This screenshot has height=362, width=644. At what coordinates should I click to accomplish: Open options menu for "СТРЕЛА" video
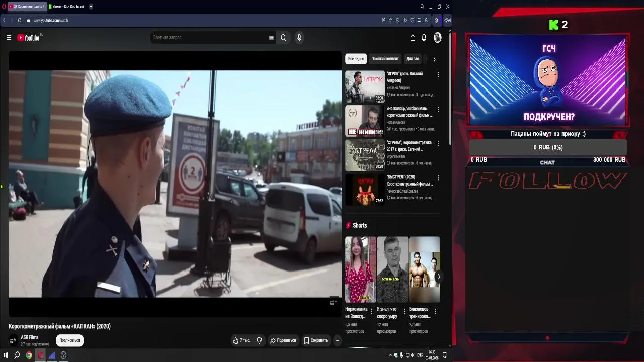point(438,143)
